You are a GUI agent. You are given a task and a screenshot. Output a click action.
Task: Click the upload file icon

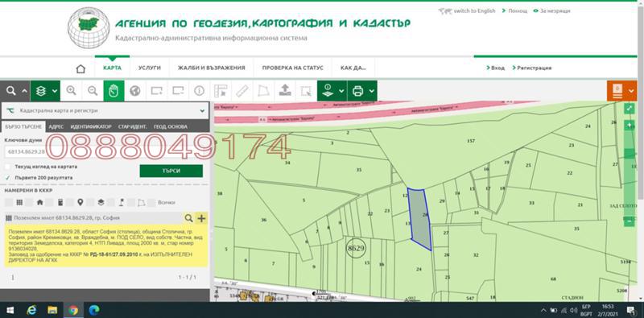pos(285,91)
